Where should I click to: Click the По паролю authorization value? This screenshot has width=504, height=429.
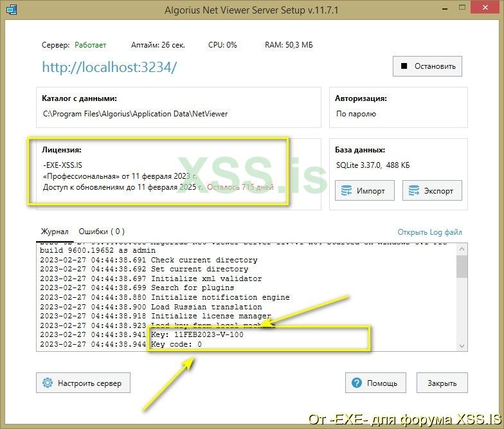click(x=356, y=114)
